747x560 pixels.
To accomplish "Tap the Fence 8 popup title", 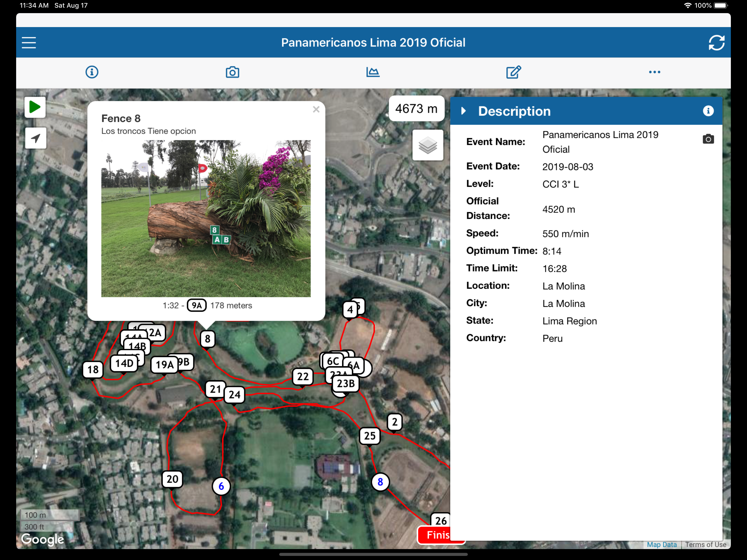I will (x=121, y=119).
